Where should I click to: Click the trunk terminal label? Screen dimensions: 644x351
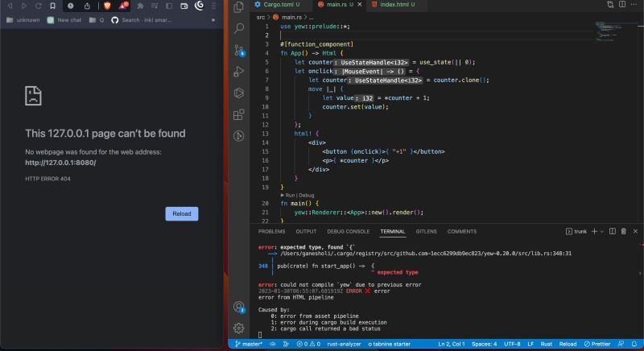tap(576, 232)
